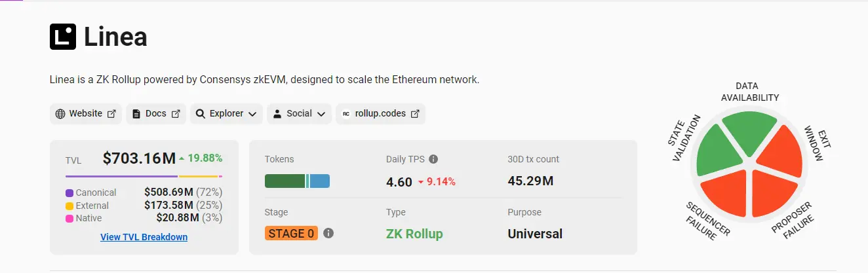Open the Docs link

(156, 114)
